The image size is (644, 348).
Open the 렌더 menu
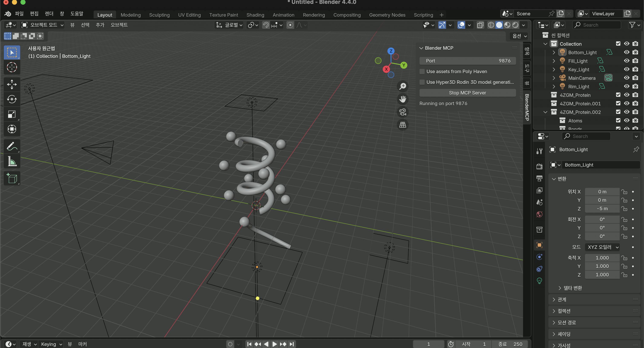click(49, 13)
